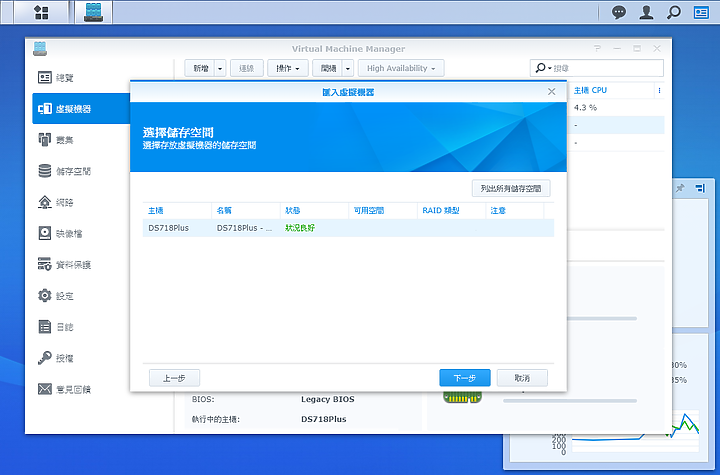Open the desktop search magnifier icon
The height and width of the screenshot is (475, 720).
[x=674, y=12]
